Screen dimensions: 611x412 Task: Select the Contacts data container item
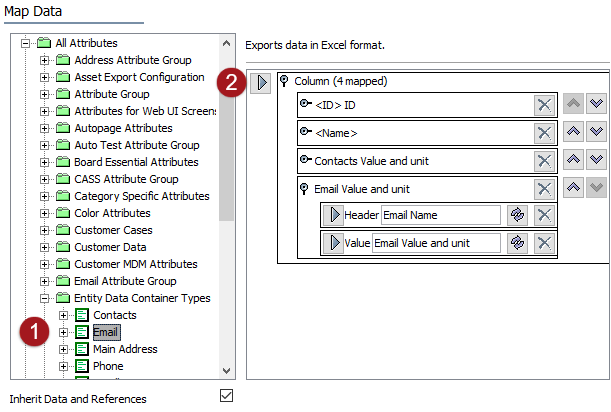click(x=114, y=315)
